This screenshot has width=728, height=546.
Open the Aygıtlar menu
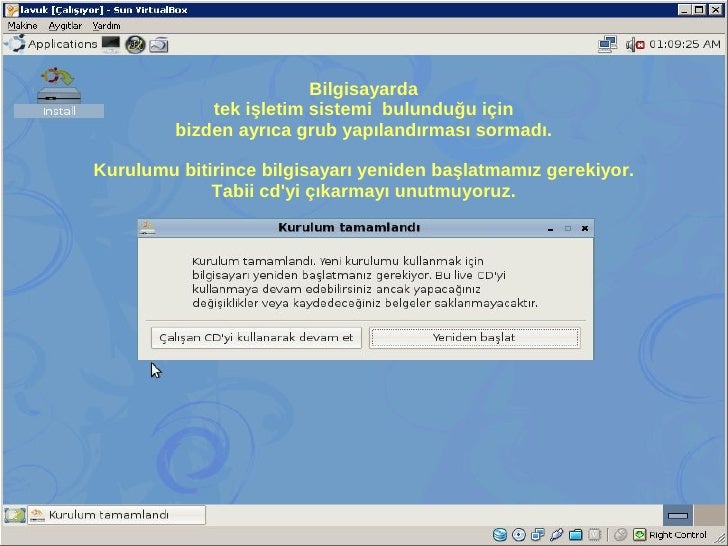65,26
